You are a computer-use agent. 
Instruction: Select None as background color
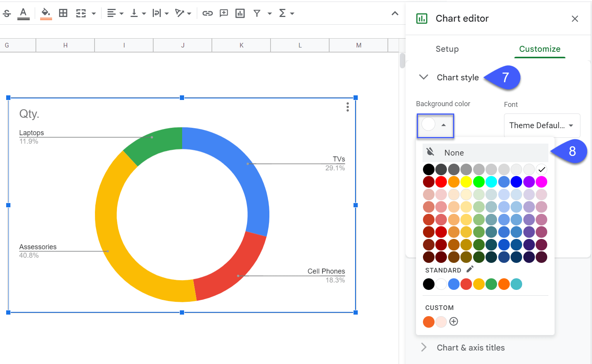pos(485,153)
